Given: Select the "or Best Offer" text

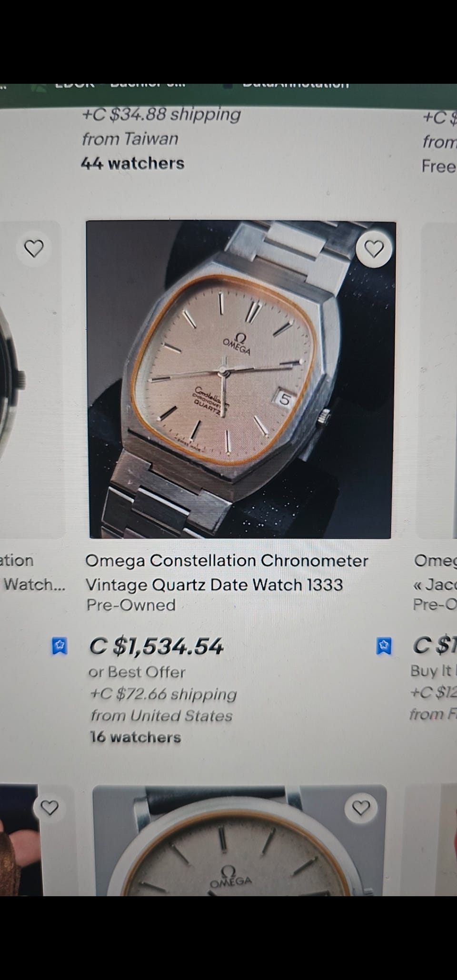Looking at the screenshot, I should point(137,672).
